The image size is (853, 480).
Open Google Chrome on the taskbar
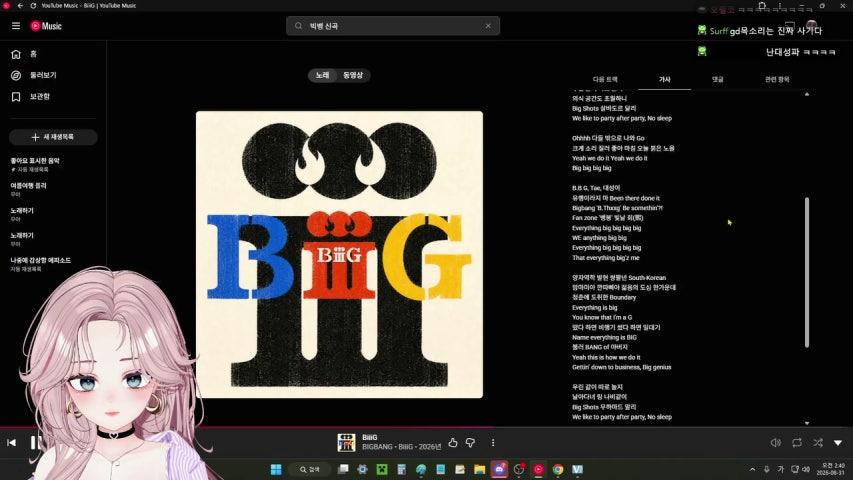pos(558,469)
